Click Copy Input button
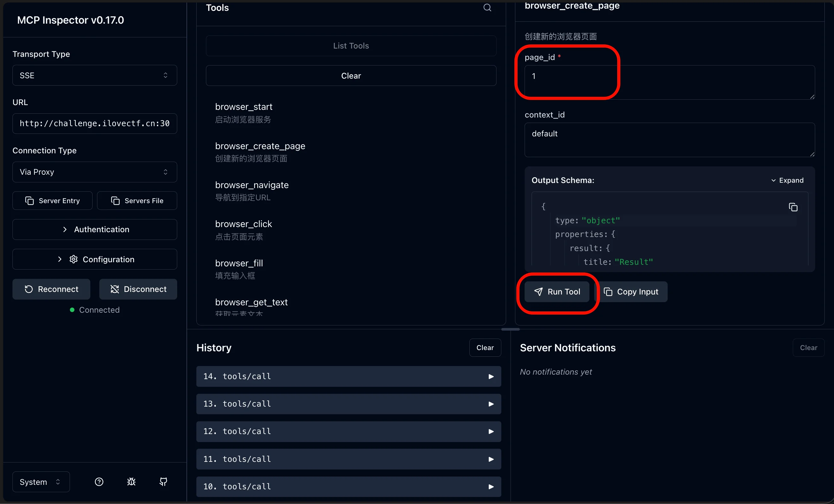834x504 pixels. (631, 292)
